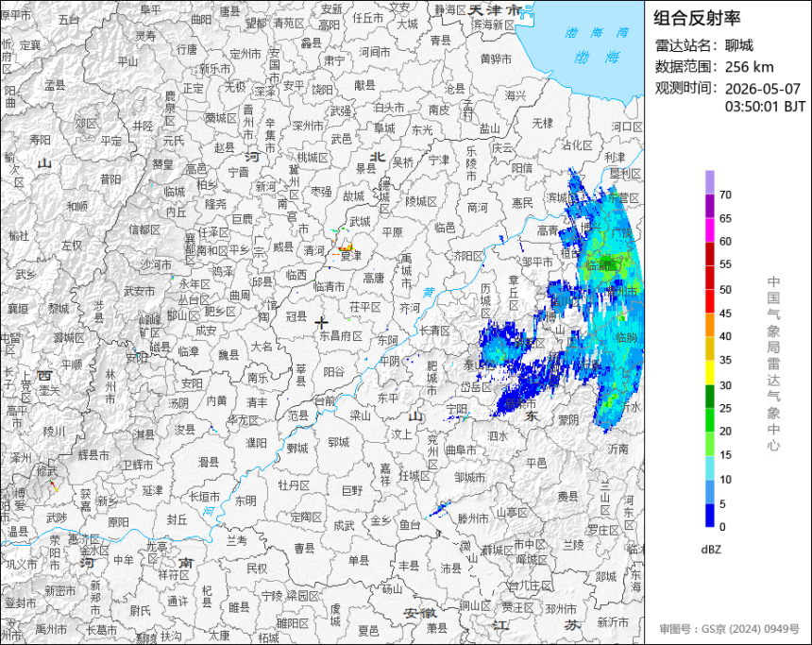Click the black cross radar station marker
The width and height of the screenshot is (812, 645).
click(322, 323)
